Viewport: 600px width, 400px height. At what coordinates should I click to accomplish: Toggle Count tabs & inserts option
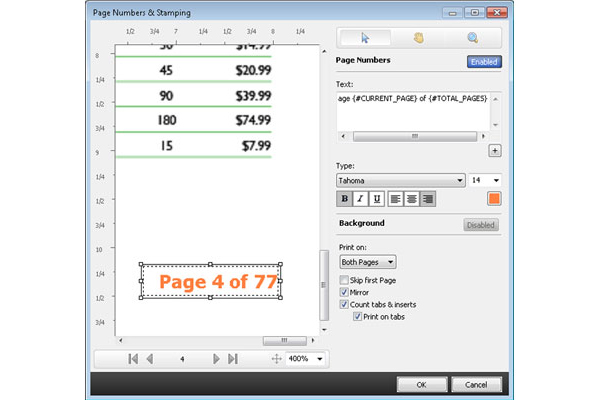(x=344, y=304)
